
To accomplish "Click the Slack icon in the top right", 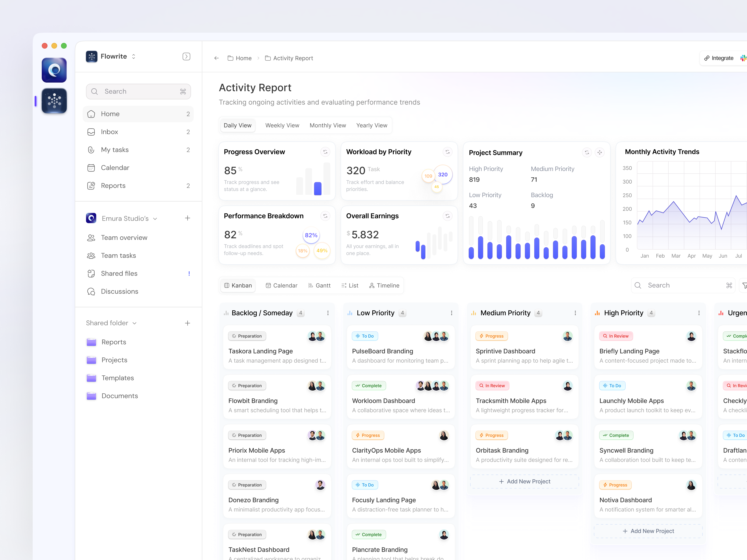I will coord(743,58).
